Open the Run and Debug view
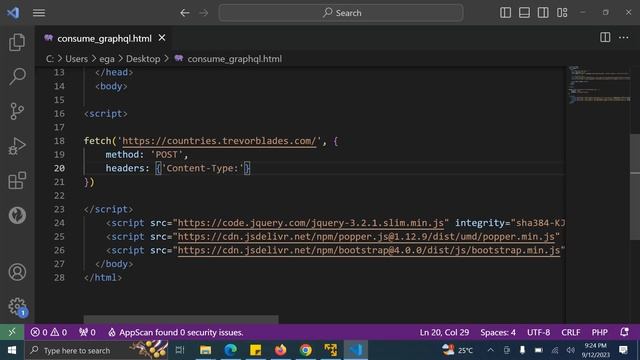640x360 pixels. click(17, 146)
